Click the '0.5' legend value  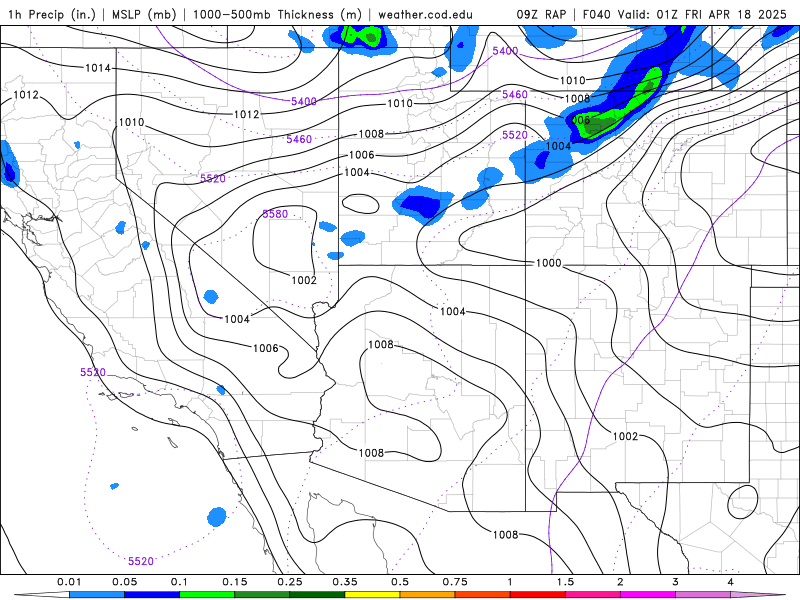[400, 582]
